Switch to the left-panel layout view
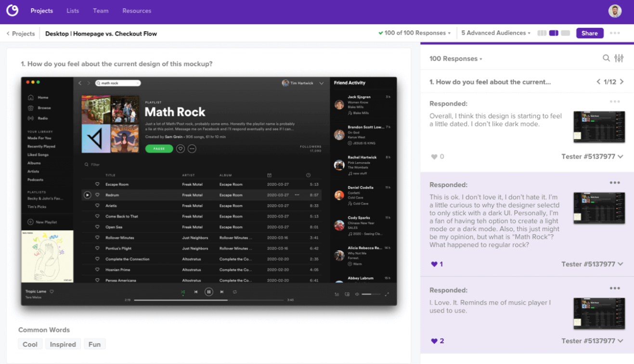The image size is (634, 364). click(x=542, y=33)
